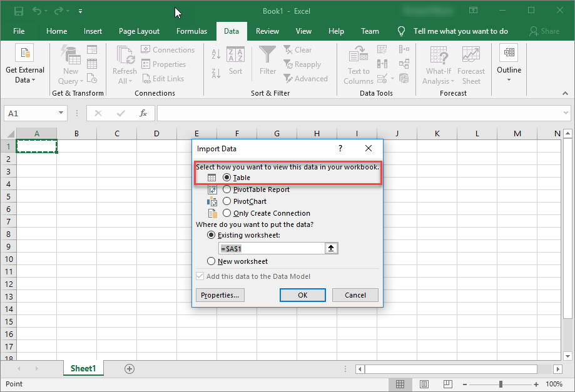Select the PivotTable Report radio option
This screenshot has height=392, width=575.
point(227,189)
